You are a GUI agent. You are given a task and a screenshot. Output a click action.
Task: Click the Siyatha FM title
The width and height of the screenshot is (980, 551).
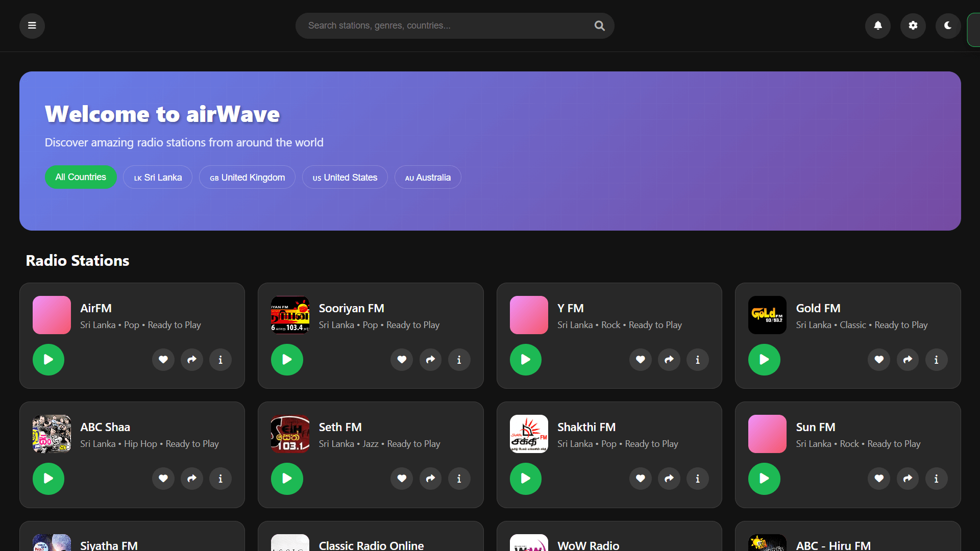tap(109, 545)
